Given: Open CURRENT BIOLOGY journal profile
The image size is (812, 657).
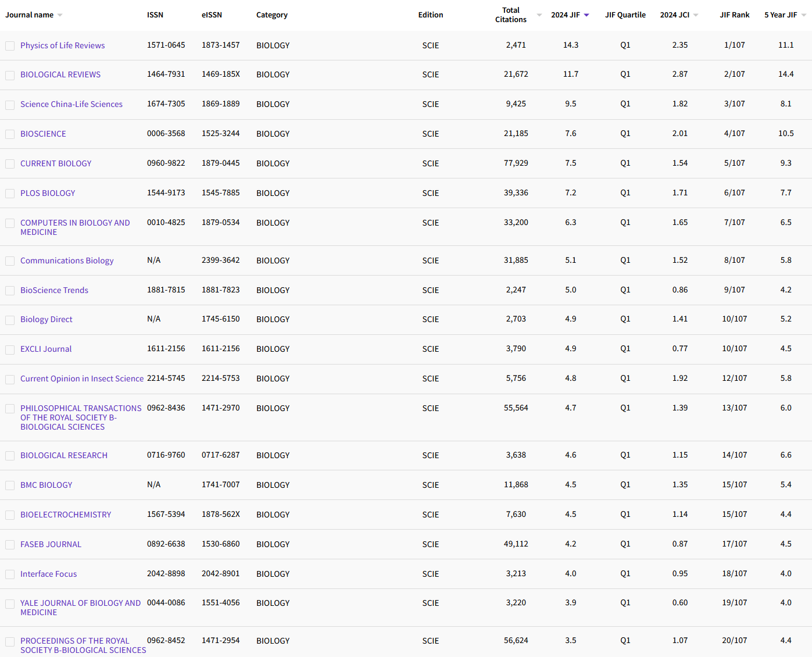Looking at the screenshot, I should click(56, 163).
